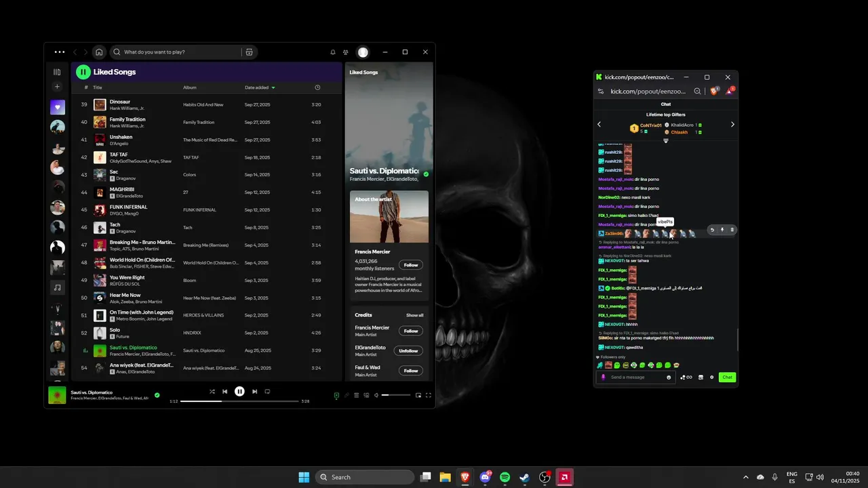
Task: Show all credits
Action: pyautogui.click(x=415, y=315)
